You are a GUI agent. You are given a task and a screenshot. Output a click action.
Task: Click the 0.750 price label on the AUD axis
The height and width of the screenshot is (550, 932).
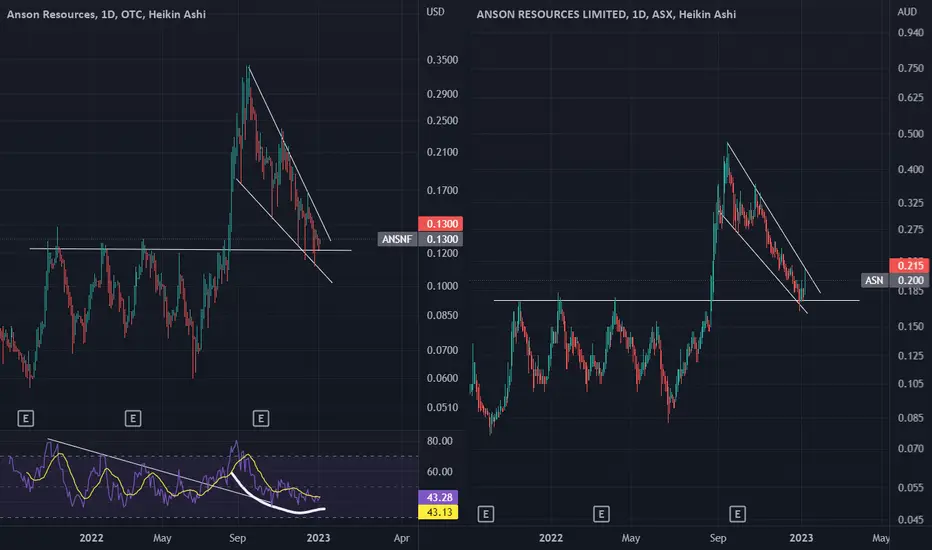tap(911, 68)
